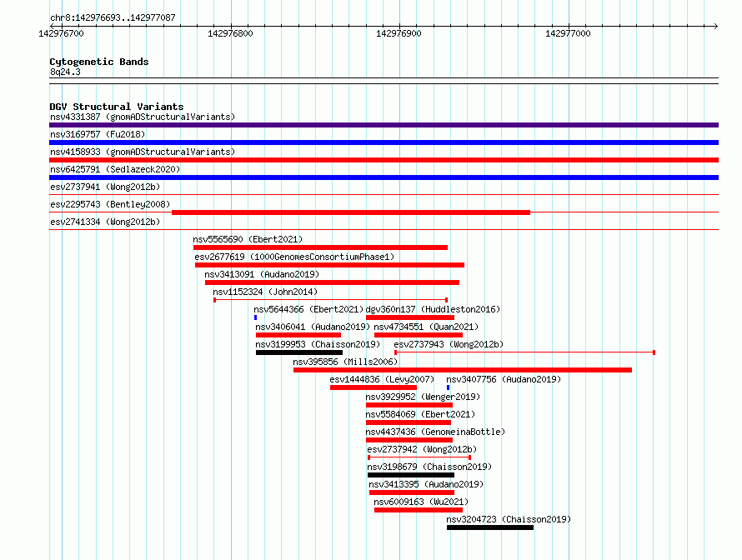
Task: Click ruler position 142976800
Action: [x=230, y=33]
